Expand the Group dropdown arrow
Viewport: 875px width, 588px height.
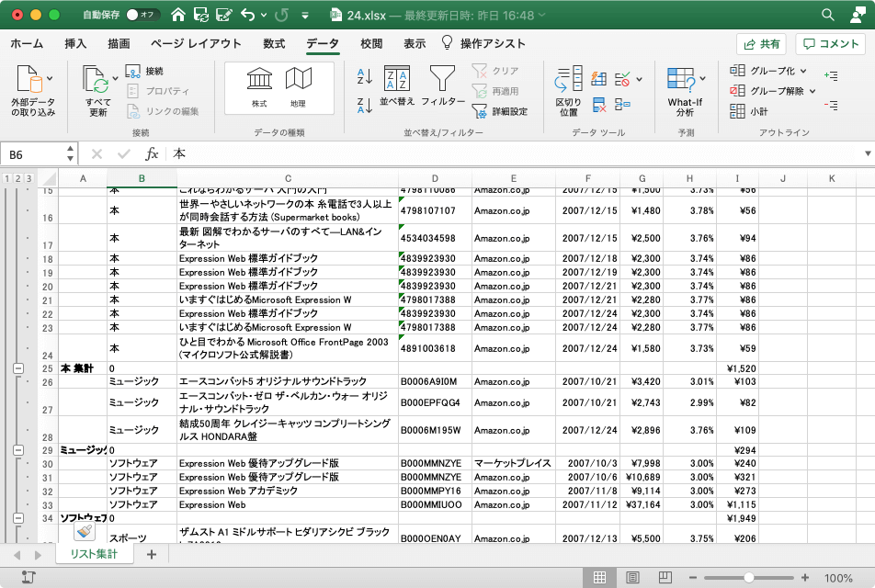tap(802, 71)
